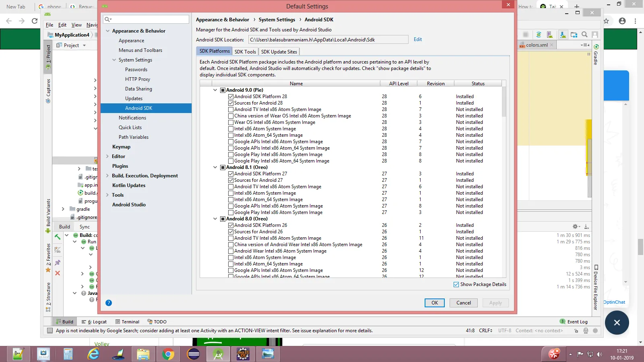Open the Edit menu in Android Studio
Viewport: 644px width, 362px height.
tap(62, 25)
